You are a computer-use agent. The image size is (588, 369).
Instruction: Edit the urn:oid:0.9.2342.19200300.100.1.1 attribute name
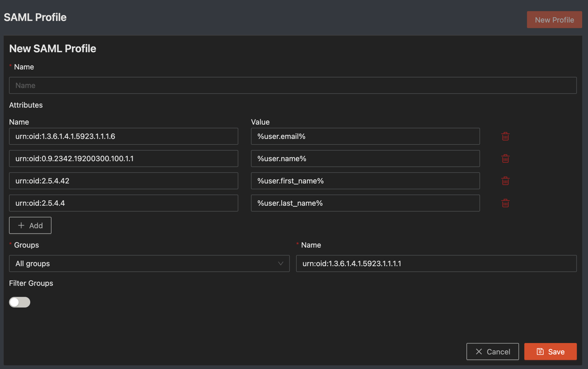point(123,159)
